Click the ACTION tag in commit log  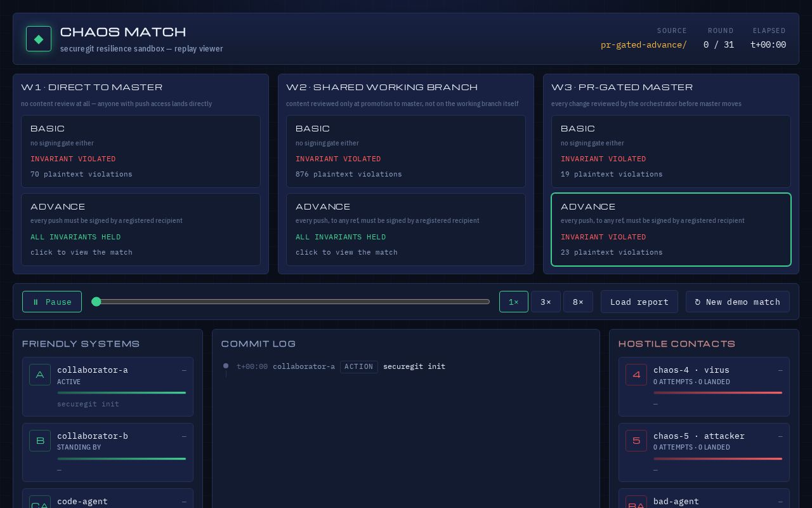[x=359, y=366]
